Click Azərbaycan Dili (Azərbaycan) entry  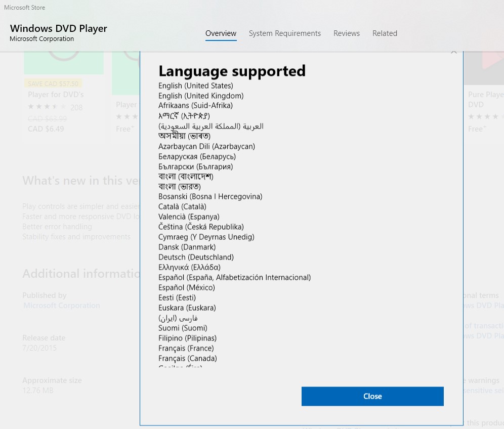tap(206, 147)
